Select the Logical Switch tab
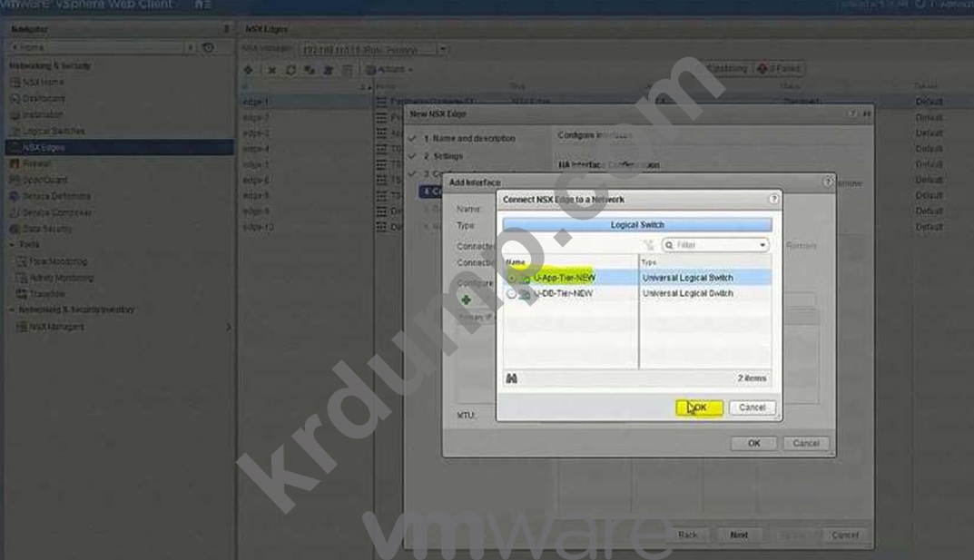 point(637,225)
